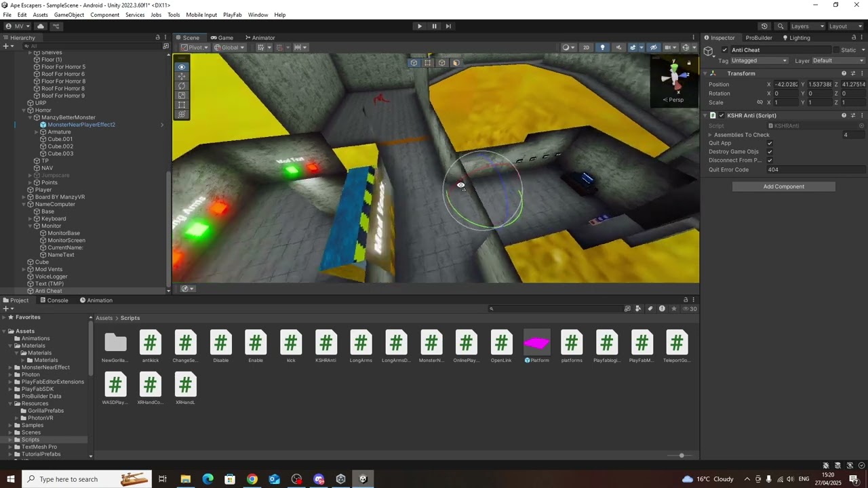Toggle scene audio speaker icon
Image resolution: width=868 pixels, height=488 pixels.
coord(618,47)
